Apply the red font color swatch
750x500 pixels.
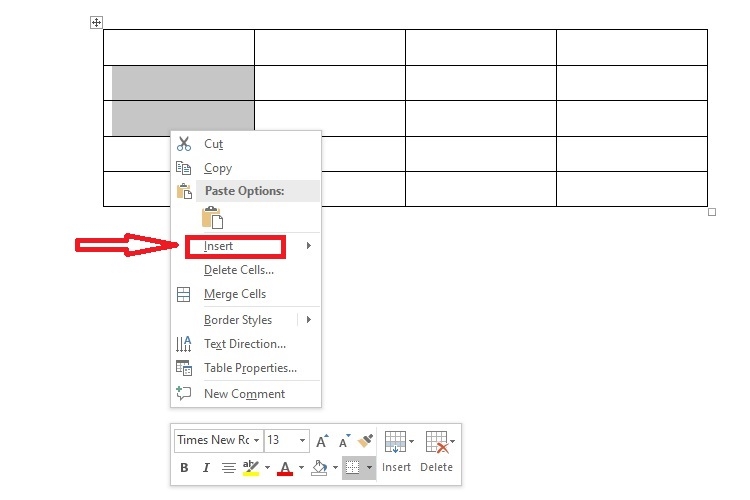[x=285, y=468]
